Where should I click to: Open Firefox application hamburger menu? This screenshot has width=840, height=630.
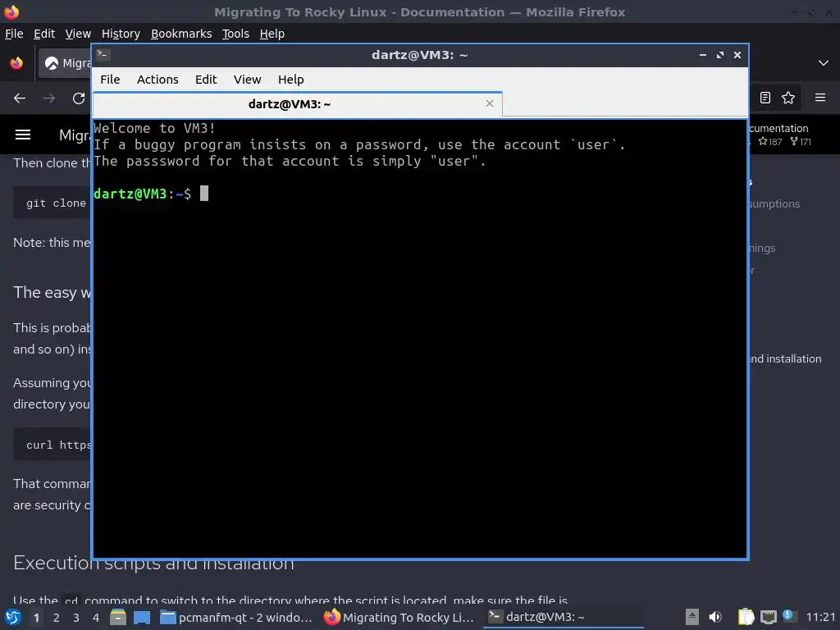coord(820,98)
